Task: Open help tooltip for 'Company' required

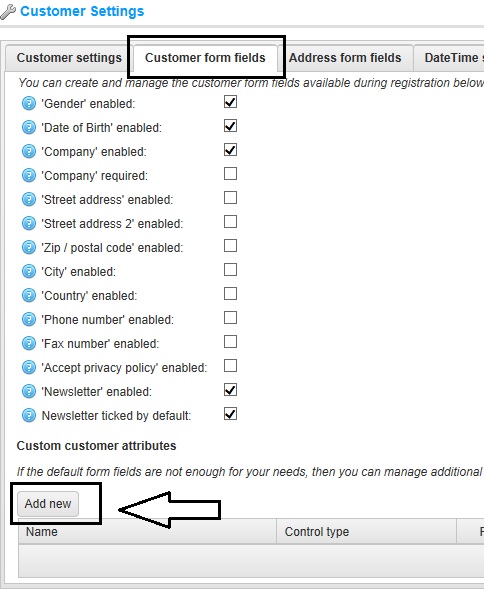Action: pos(29,175)
